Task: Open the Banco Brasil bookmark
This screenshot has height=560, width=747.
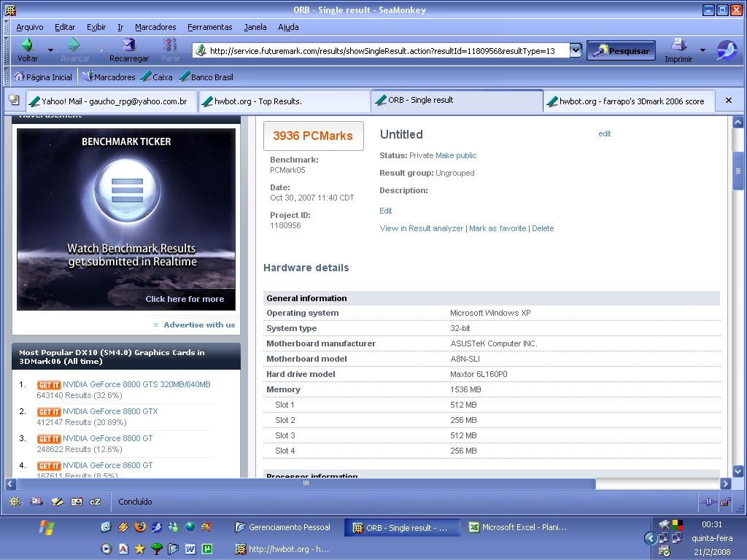Action: click(206, 77)
